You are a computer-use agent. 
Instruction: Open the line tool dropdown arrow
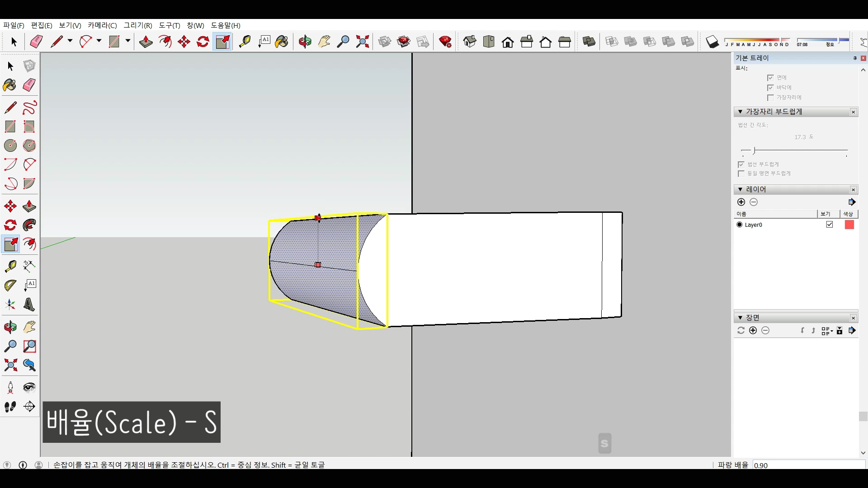pos(70,41)
